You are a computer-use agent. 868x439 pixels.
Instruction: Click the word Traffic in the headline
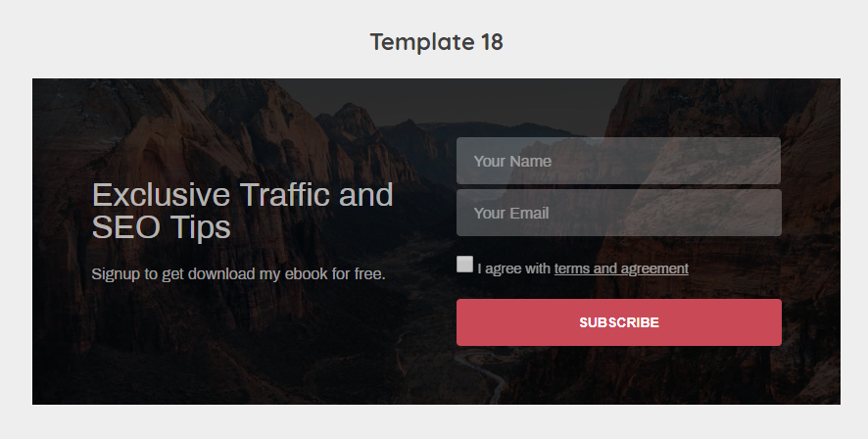point(285,194)
